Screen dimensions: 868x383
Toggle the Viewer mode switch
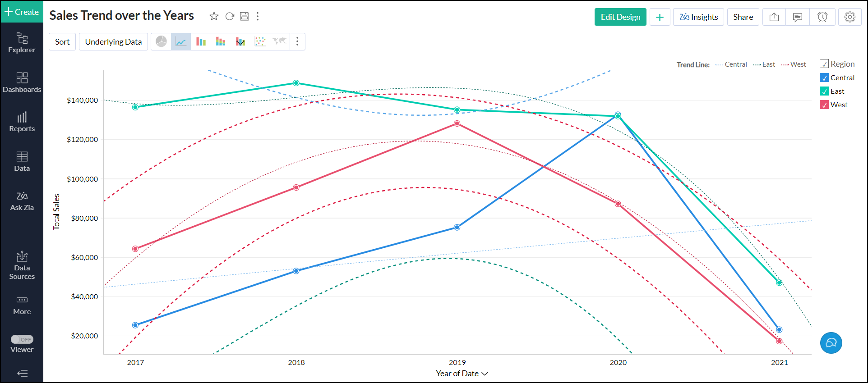click(x=22, y=339)
